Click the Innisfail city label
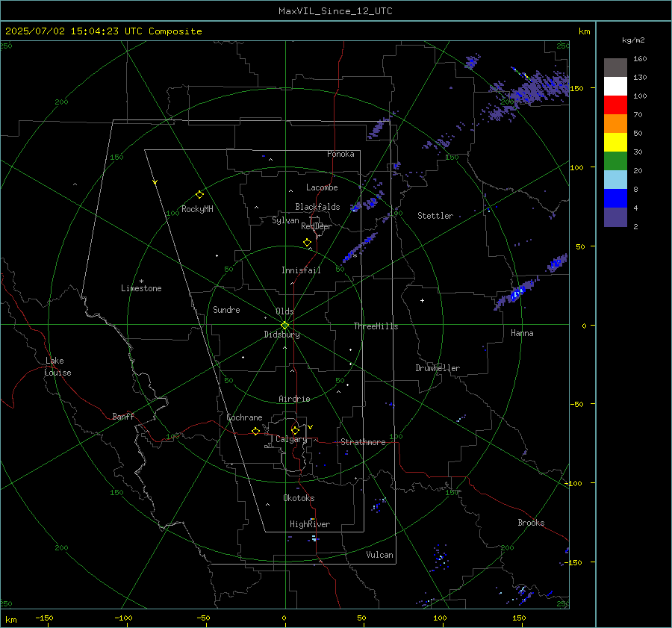672x628 pixels. (x=301, y=270)
